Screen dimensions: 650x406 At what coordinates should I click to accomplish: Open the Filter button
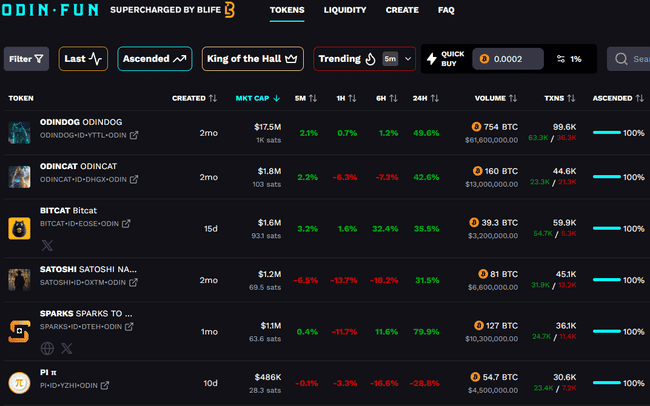[27, 59]
